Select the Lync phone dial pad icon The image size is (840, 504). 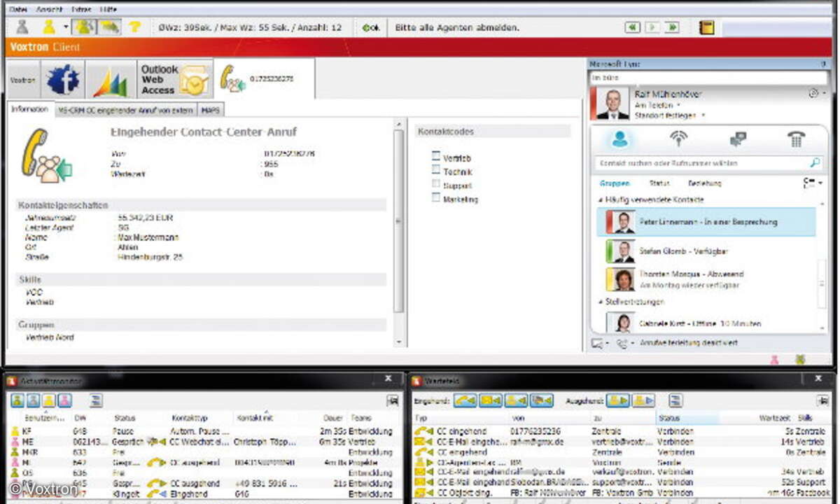click(796, 139)
